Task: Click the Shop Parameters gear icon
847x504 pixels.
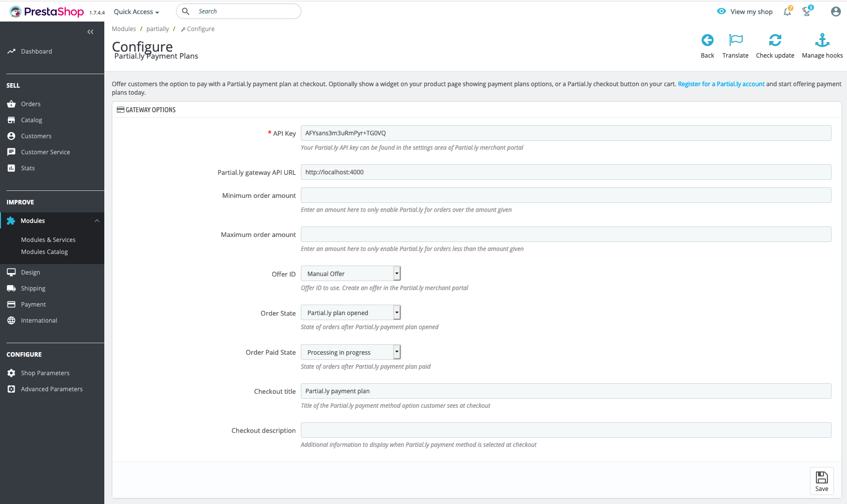Action: pyautogui.click(x=11, y=373)
